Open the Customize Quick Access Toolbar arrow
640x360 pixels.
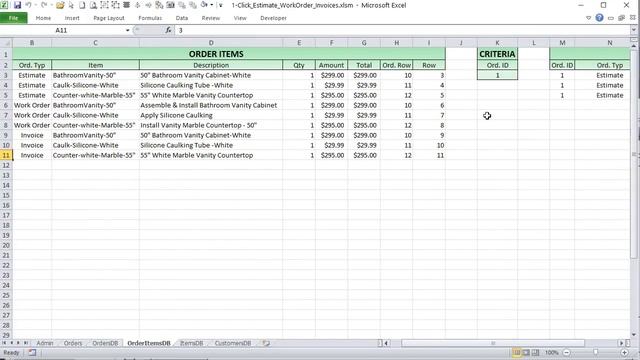220,5
